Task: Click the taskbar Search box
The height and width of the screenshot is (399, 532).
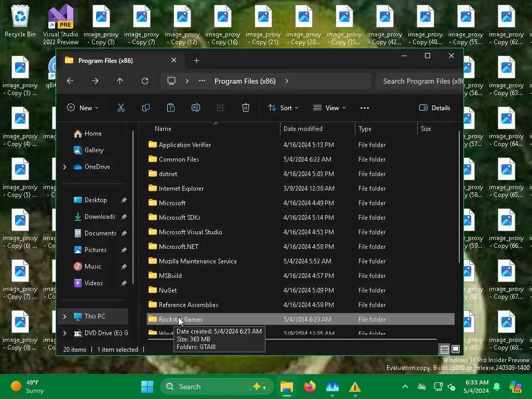Action: point(217,387)
